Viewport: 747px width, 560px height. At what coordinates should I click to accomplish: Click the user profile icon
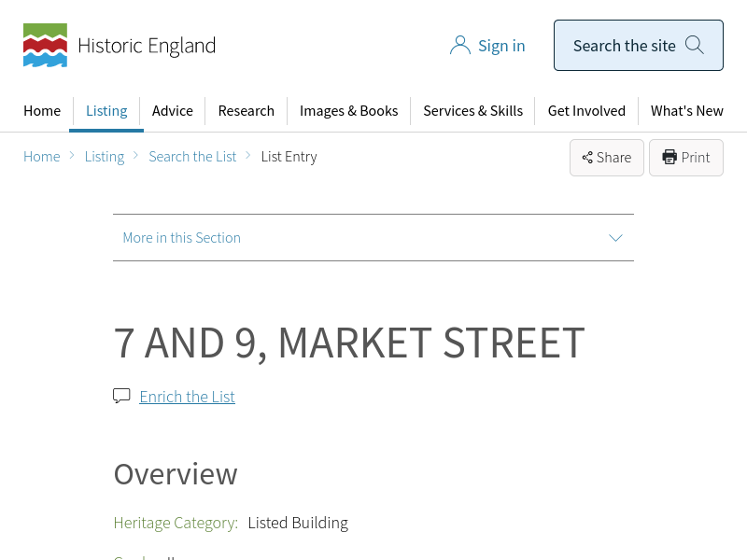(x=459, y=46)
